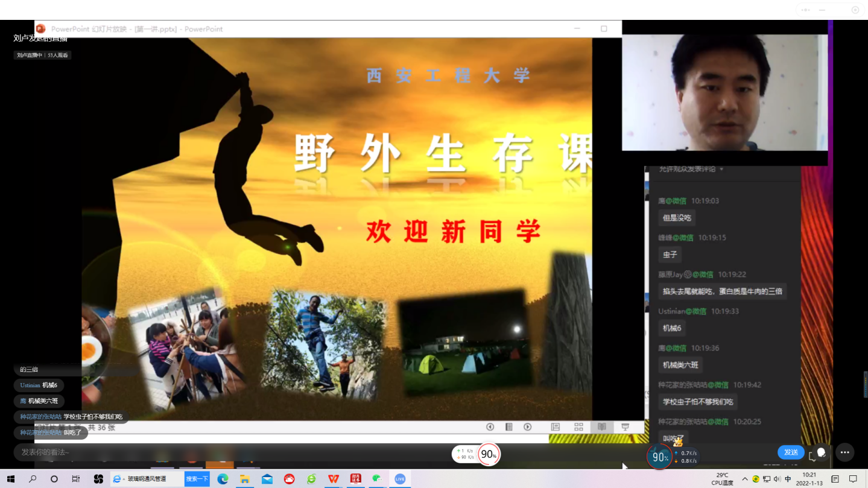Screen dimensions: 868x488
Task: Click the IE icon in taskbar search box
Action: [117, 479]
